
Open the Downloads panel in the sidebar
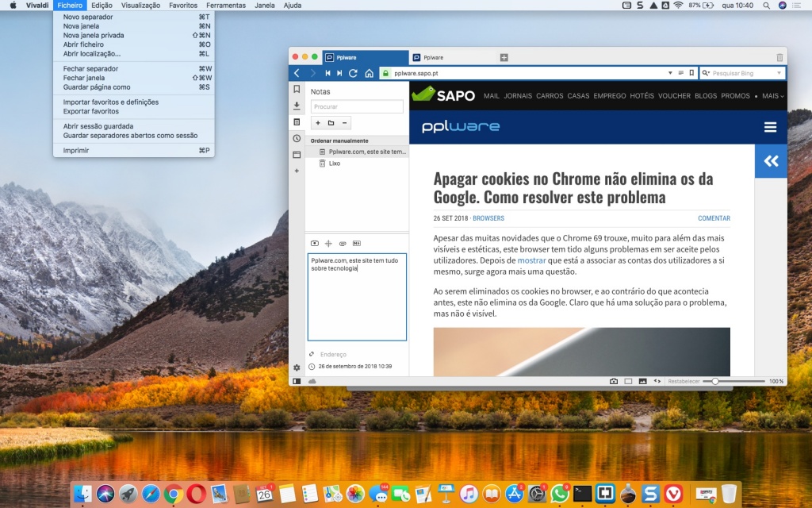click(x=297, y=106)
